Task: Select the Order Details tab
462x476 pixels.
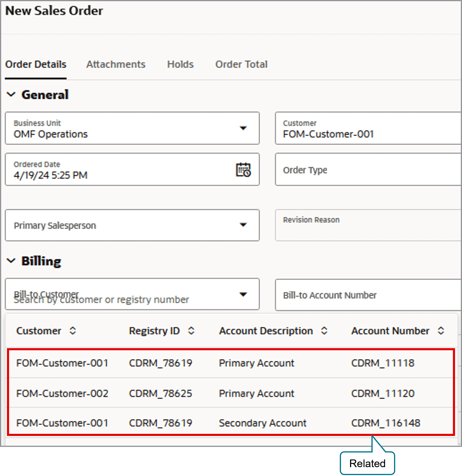Action: (x=36, y=64)
